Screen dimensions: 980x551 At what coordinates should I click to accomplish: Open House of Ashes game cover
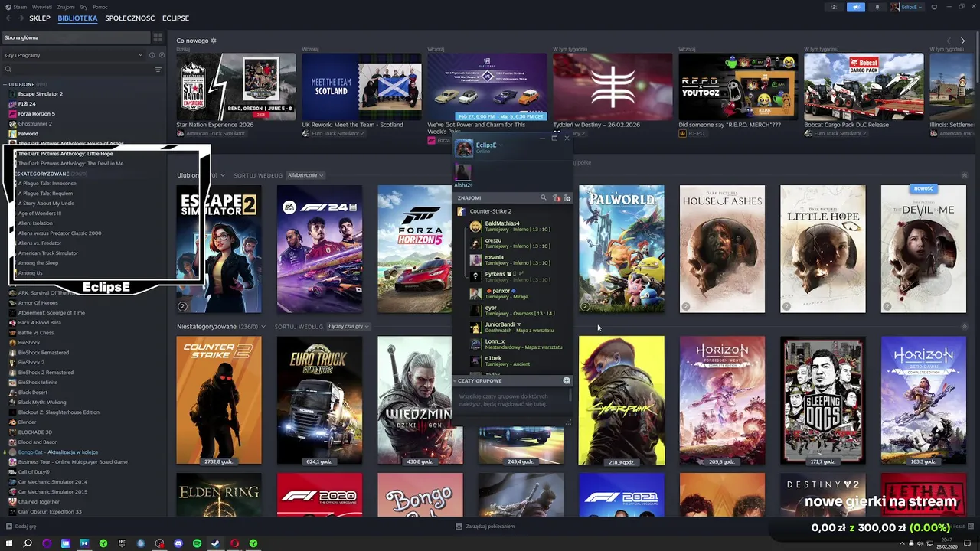tap(722, 249)
